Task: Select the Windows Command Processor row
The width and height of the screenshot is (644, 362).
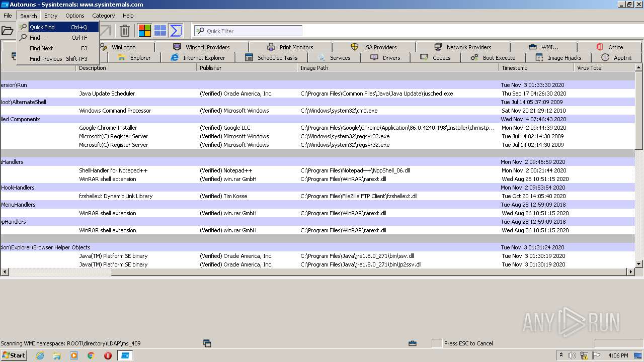Action: point(318,111)
